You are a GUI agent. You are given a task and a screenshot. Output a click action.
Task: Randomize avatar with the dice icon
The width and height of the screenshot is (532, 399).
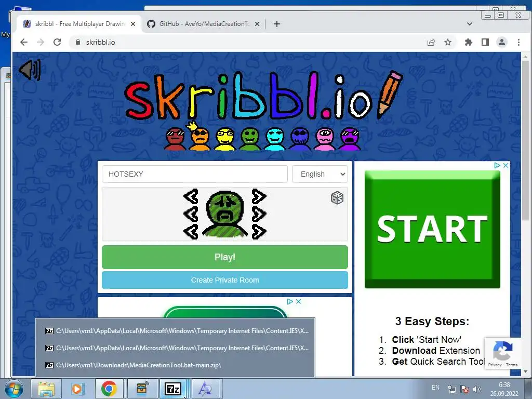click(x=337, y=198)
